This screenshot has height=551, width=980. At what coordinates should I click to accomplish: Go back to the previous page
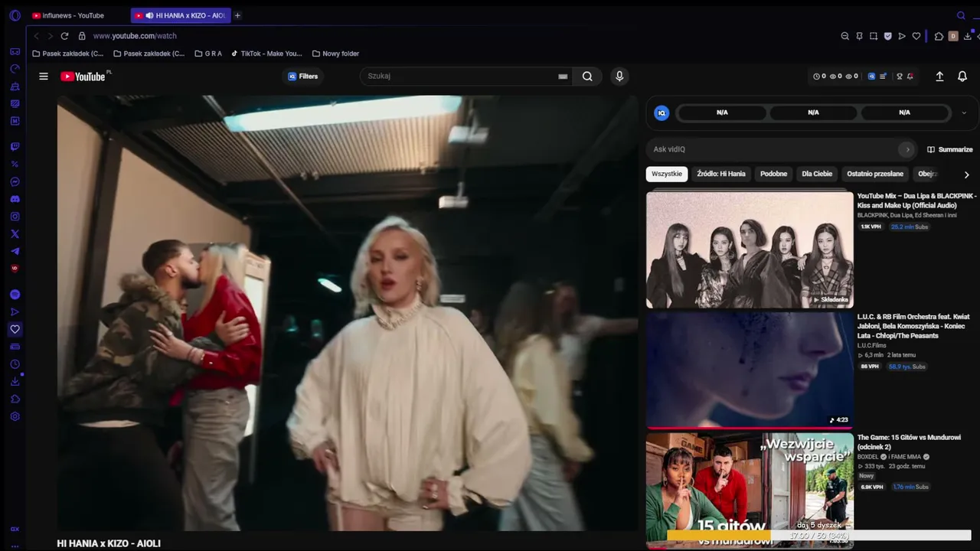click(x=36, y=36)
